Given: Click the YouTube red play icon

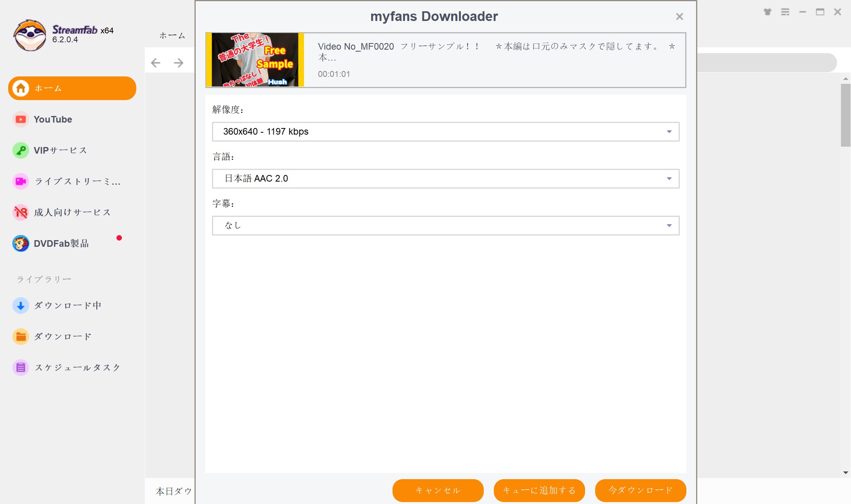Looking at the screenshot, I should (21, 119).
